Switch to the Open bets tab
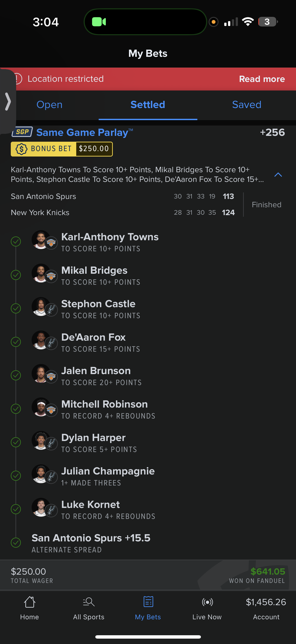296x644 pixels. 49,105
